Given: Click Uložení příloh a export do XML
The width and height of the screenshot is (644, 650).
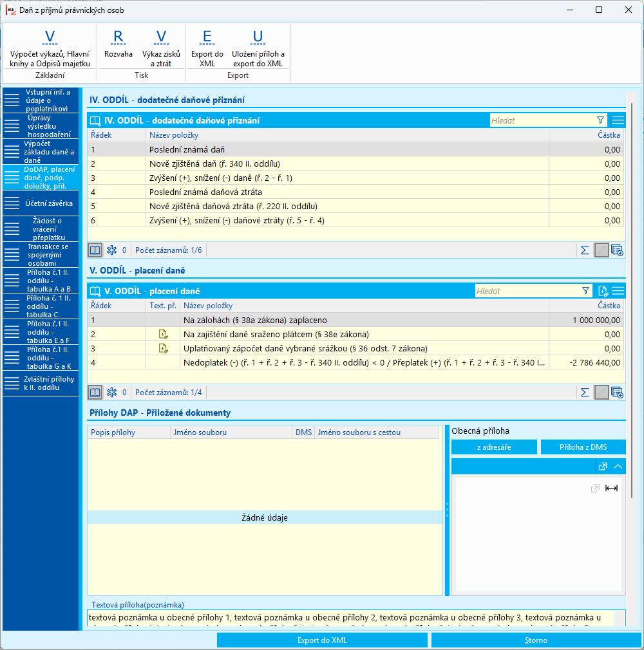Looking at the screenshot, I should click(x=258, y=48).
